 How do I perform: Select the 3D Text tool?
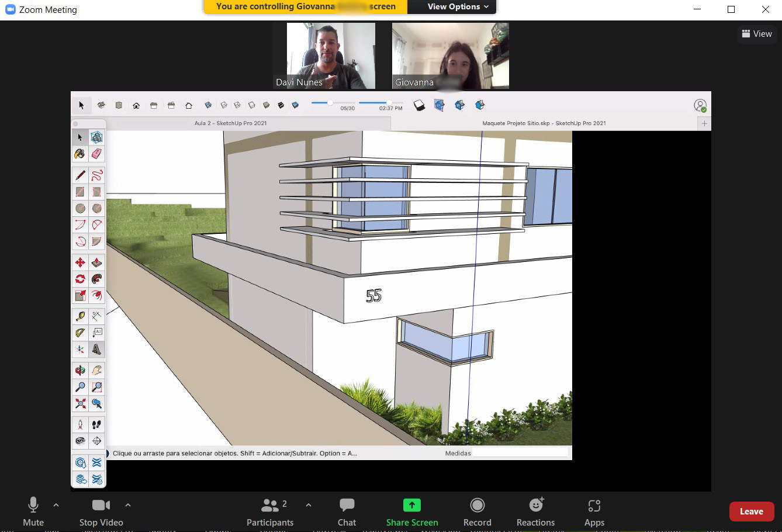click(96, 349)
